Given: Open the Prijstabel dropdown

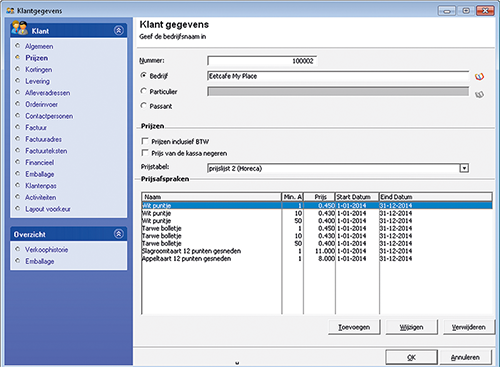Looking at the screenshot, I should [x=464, y=168].
